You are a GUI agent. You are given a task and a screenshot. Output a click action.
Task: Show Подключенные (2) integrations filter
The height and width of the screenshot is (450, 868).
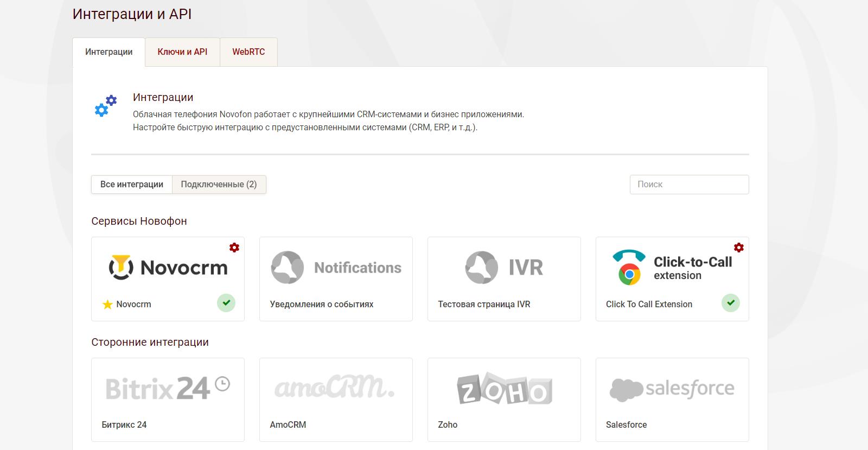pos(219,185)
